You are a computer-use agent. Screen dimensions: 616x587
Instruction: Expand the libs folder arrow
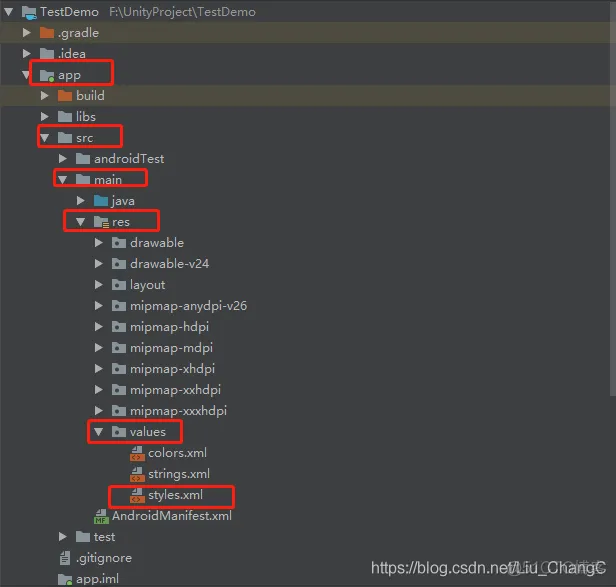(45, 116)
